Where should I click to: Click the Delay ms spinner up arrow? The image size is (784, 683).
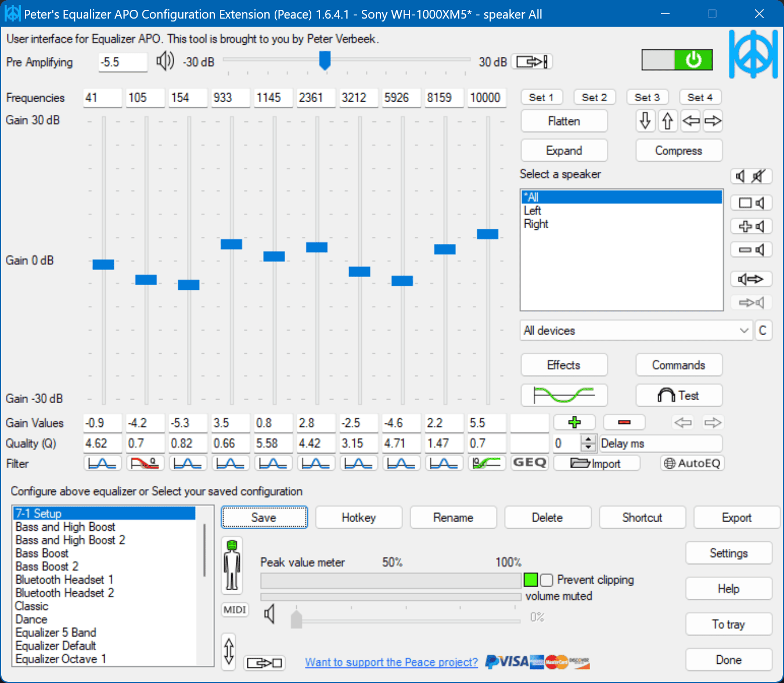(588, 440)
